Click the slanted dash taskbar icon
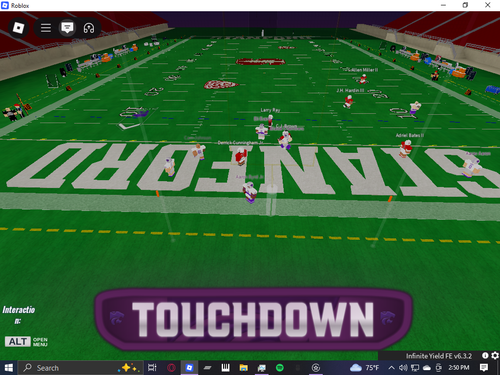 pos(207,368)
